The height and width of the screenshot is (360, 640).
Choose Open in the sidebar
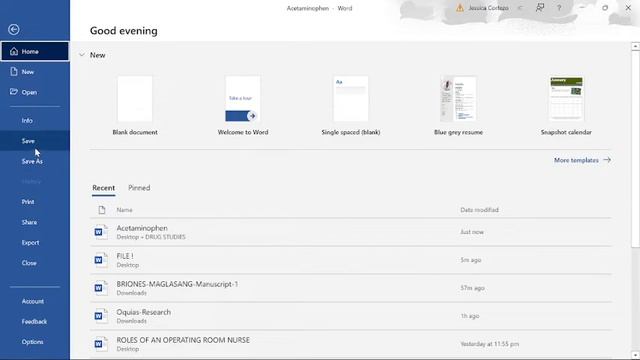[35, 92]
